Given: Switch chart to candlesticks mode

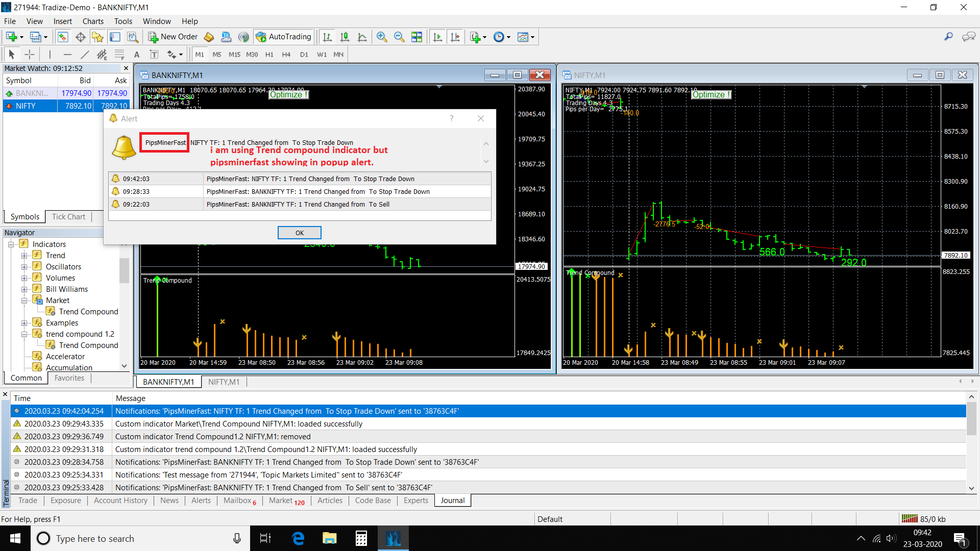Looking at the screenshot, I should 345,37.
